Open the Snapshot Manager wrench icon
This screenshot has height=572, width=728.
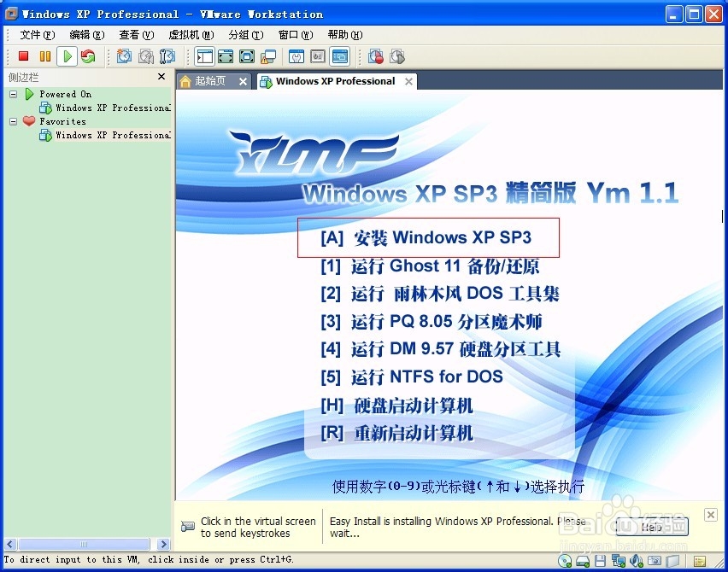coord(167,56)
